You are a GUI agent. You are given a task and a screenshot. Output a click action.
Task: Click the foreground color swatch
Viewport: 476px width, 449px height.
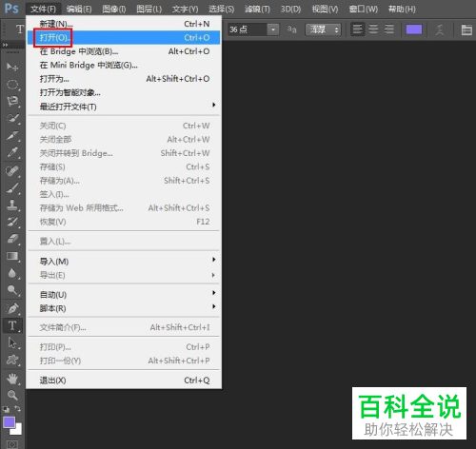(x=9, y=422)
